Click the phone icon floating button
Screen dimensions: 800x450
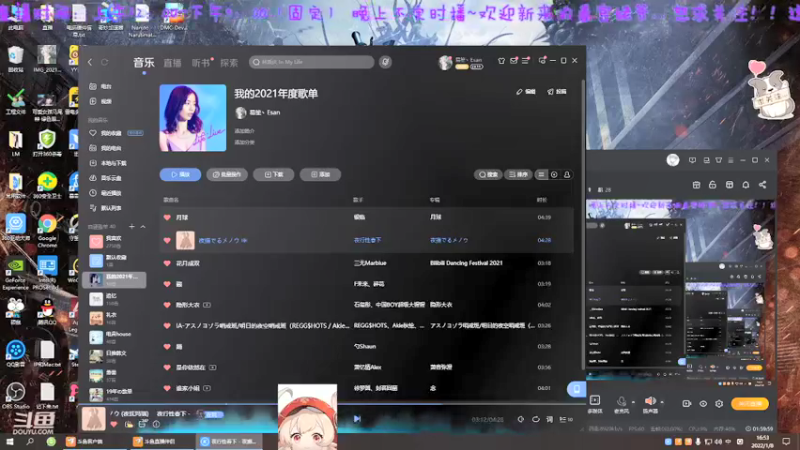click(x=577, y=389)
